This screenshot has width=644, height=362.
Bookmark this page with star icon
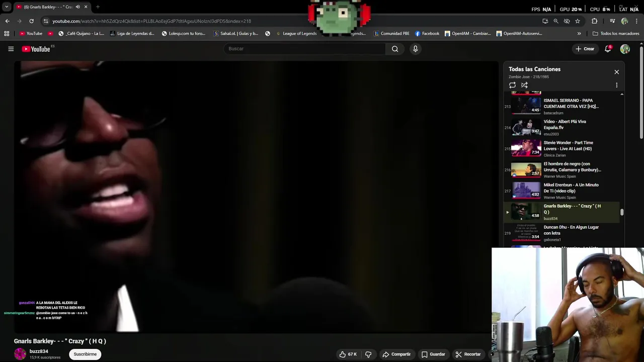578,21
